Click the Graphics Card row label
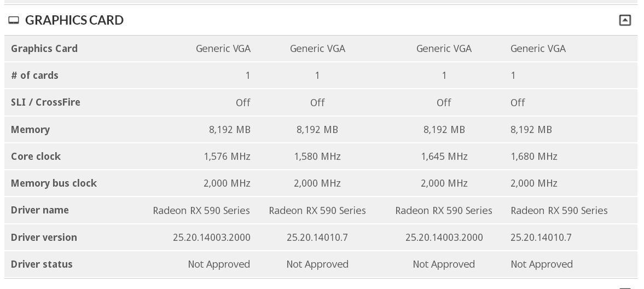The width and height of the screenshot is (644, 289). coord(44,49)
